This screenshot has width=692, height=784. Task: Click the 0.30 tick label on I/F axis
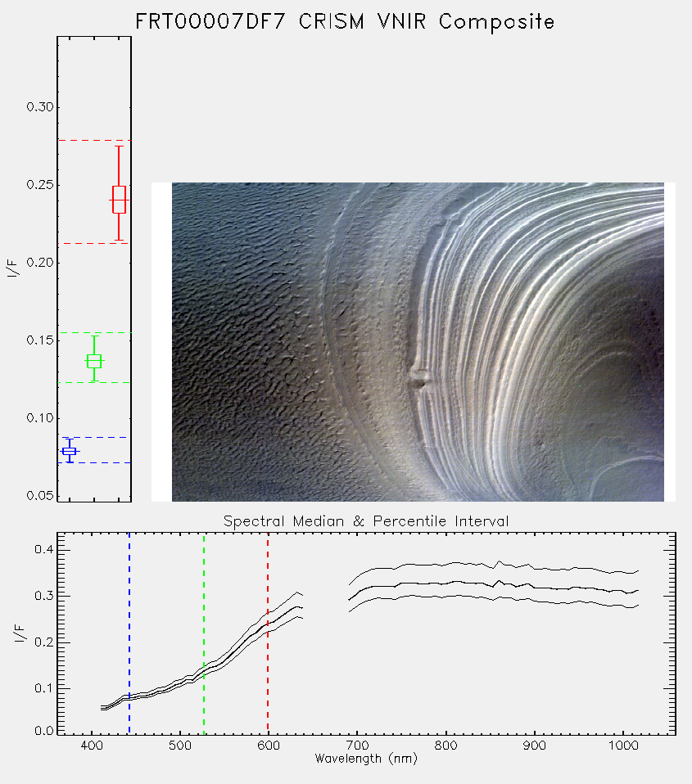(x=39, y=107)
